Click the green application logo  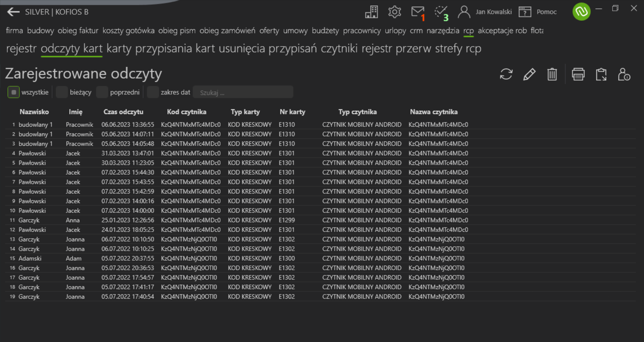581,12
